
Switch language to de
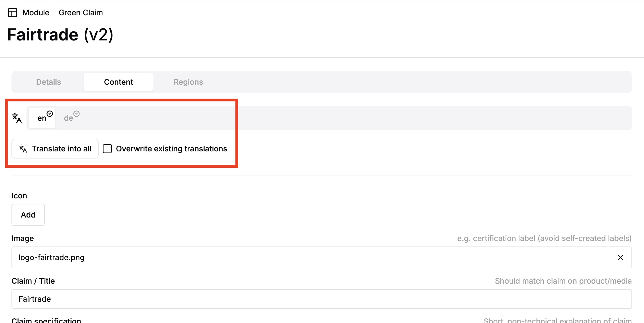point(69,118)
